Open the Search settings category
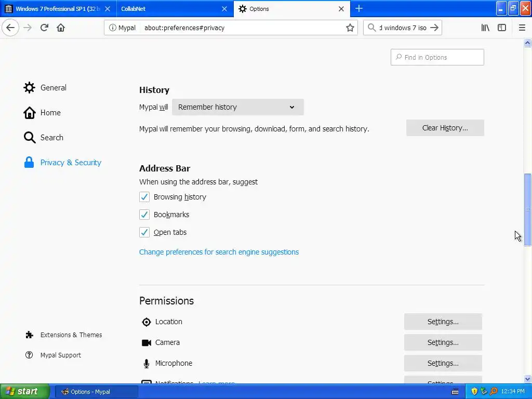 [x=44, y=137]
